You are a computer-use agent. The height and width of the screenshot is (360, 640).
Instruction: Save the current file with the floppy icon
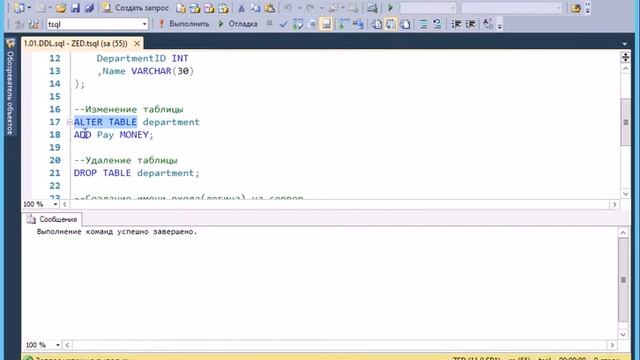pos(76,8)
